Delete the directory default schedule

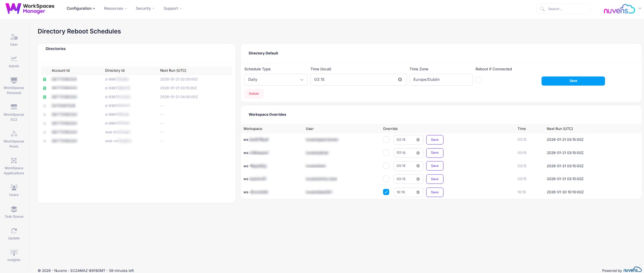click(254, 94)
